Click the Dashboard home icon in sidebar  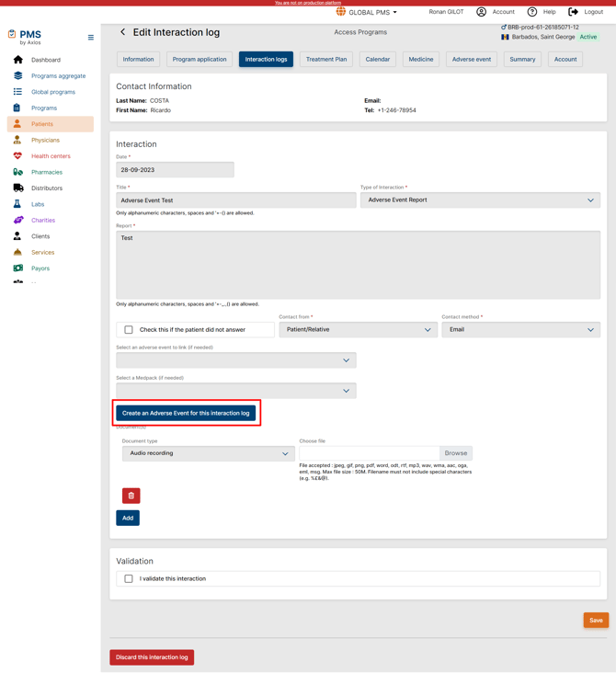pyautogui.click(x=17, y=60)
